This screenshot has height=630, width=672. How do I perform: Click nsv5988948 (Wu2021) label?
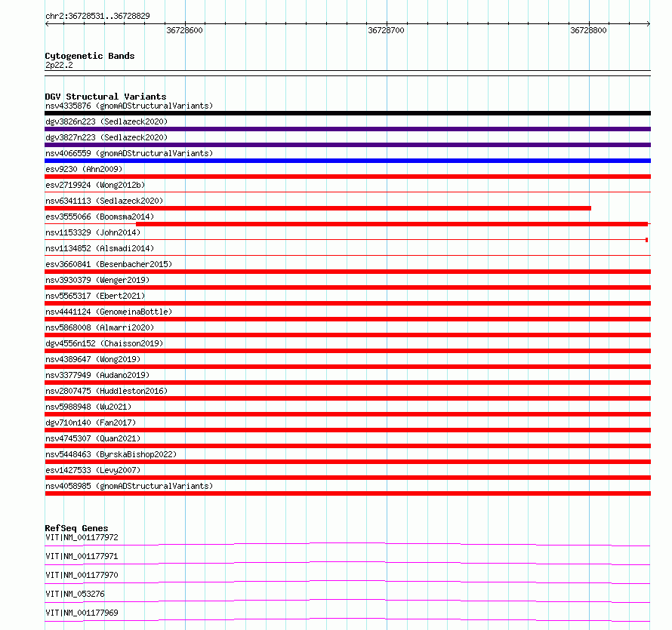[x=88, y=407]
